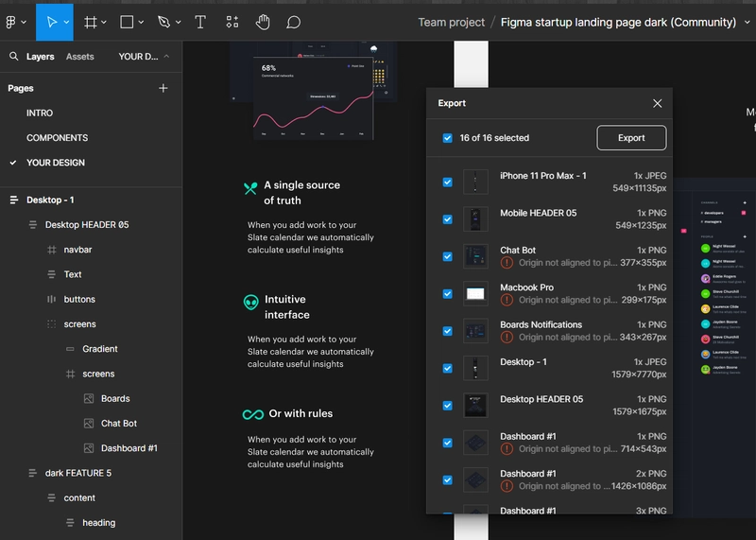Click the alien icon beside Intuitive interface
The image size is (756, 540).
pyautogui.click(x=250, y=303)
